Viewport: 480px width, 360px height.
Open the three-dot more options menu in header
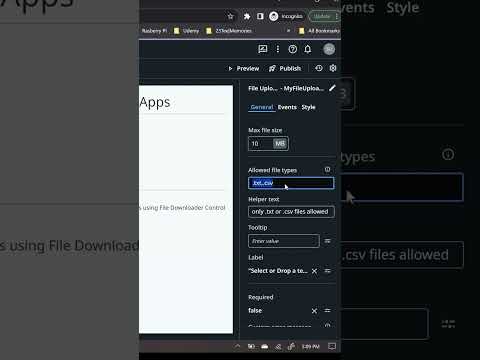(278, 49)
